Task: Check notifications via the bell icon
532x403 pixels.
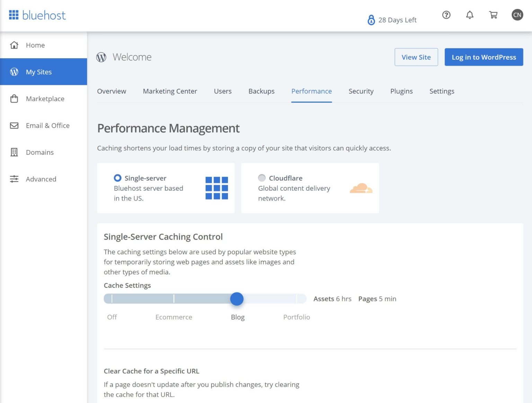Action: (470, 15)
